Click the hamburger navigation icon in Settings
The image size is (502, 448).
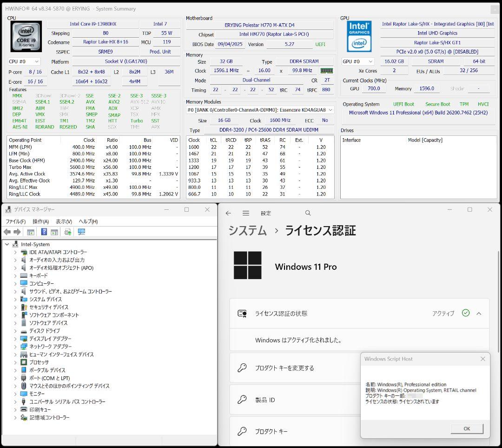(246, 213)
